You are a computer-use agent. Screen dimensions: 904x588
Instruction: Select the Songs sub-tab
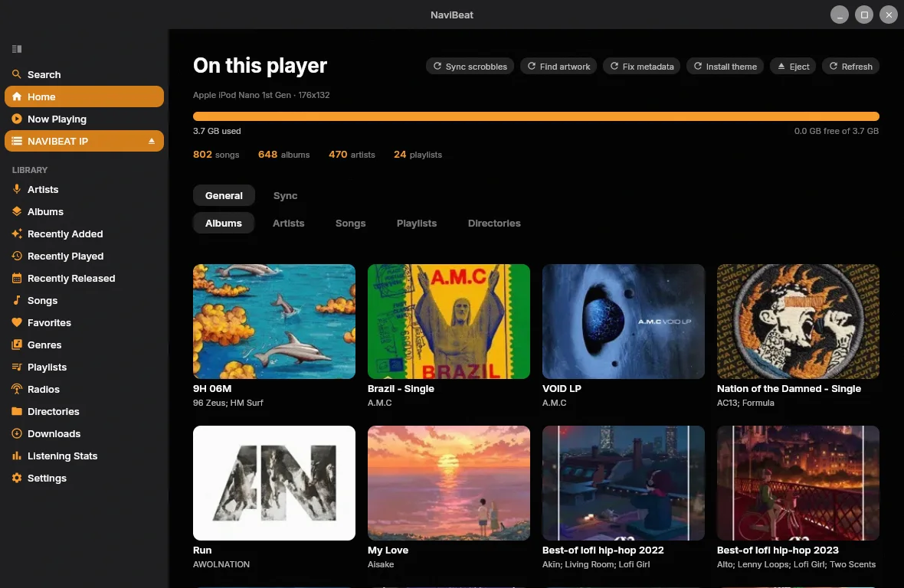pyautogui.click(x=351, y=223)
